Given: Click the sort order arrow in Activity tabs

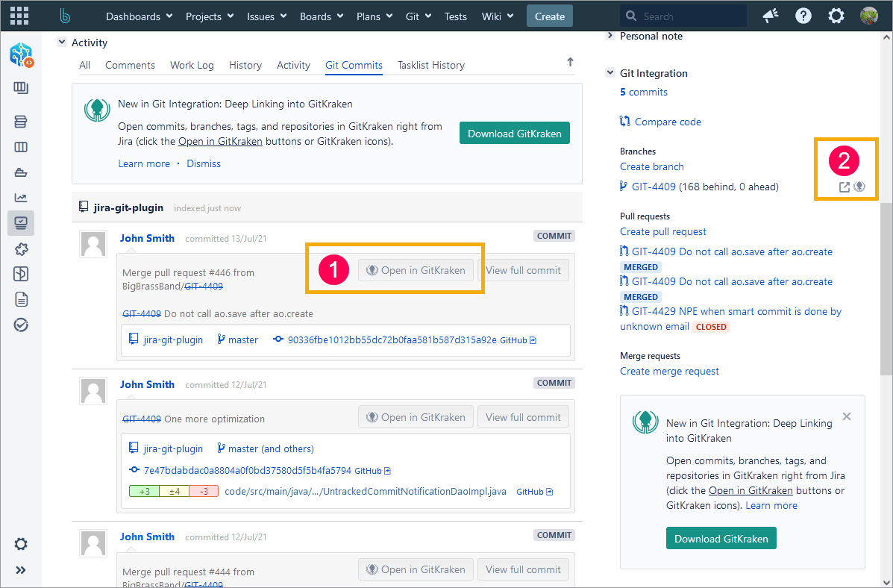Looking at the screenshot, I should tap(570, 63).
